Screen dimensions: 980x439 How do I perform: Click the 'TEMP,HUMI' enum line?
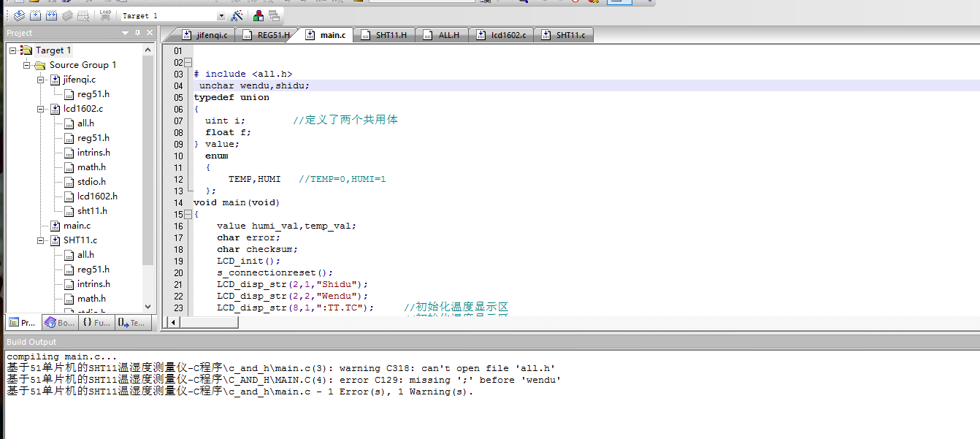pos(254,179)
